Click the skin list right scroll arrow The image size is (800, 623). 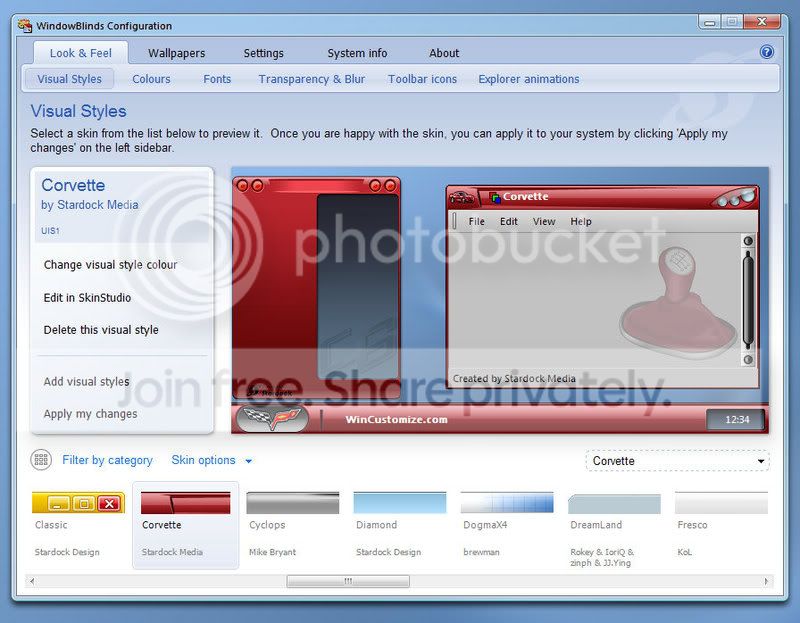[766, 581]
